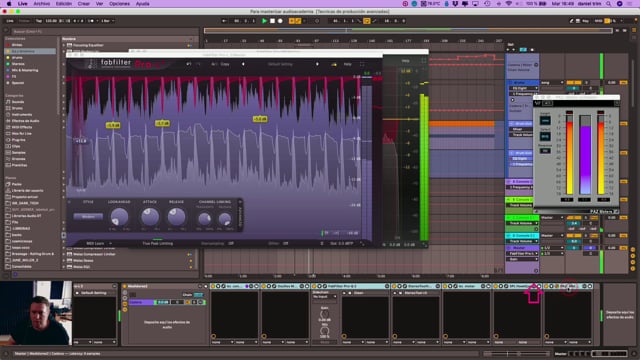Image resolution: width=640 pixels, height=360 pixels.
Task: Open the Packs place in browser
Action: click(x=17, y=184)
